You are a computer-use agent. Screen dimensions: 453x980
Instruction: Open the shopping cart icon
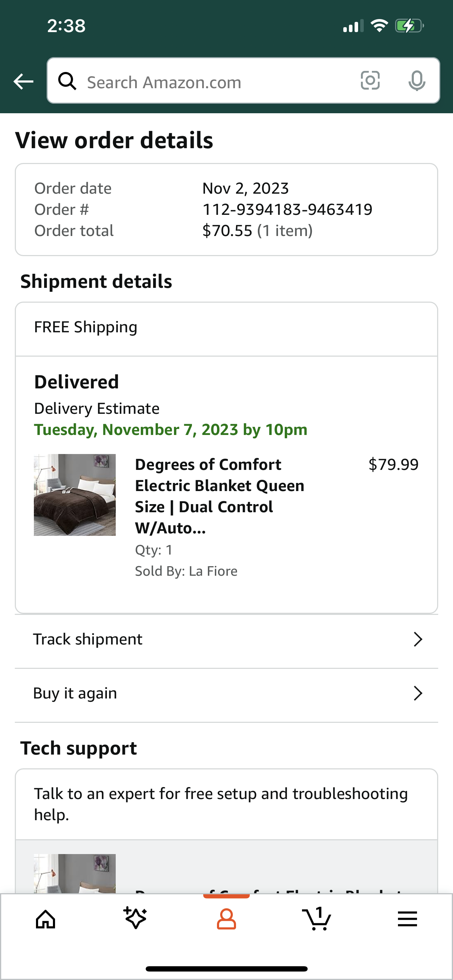coord(316,919)
